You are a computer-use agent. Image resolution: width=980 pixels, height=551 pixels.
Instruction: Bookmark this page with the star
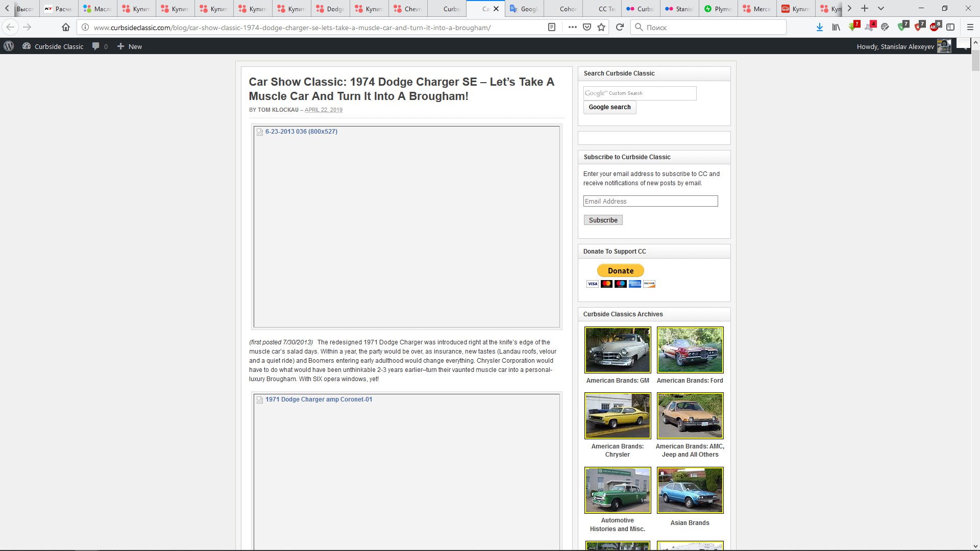coord(601,28)
